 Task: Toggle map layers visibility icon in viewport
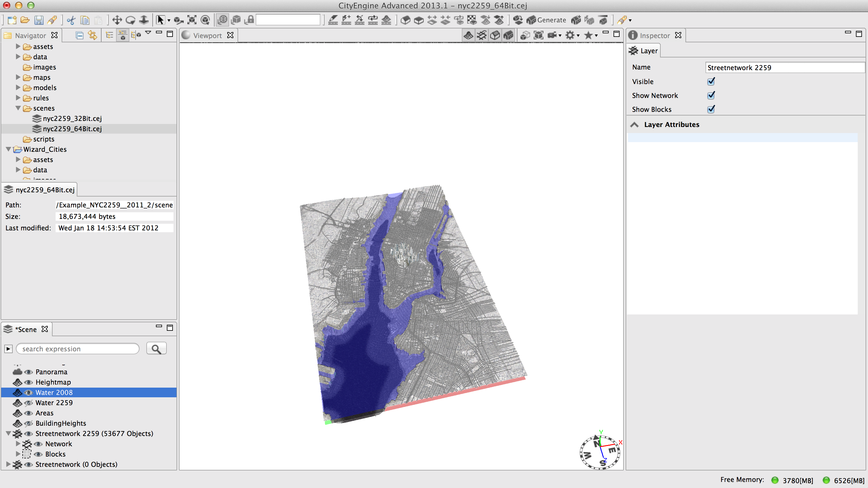[468, 35]
